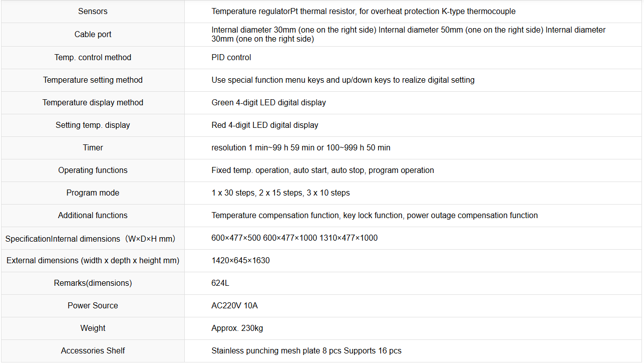
Task: Click the PID control value
Action: pyautogui.click(x=231, y=57)
